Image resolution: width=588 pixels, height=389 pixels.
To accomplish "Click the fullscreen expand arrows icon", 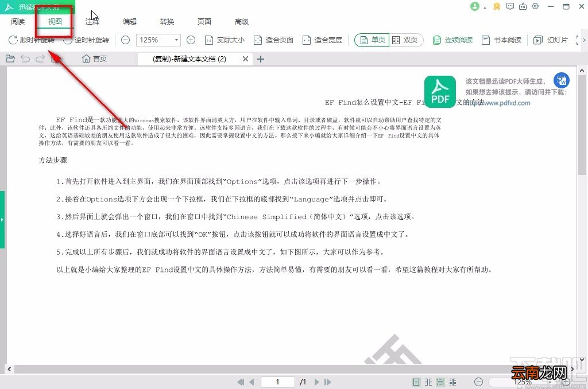I will click(578, 40).
